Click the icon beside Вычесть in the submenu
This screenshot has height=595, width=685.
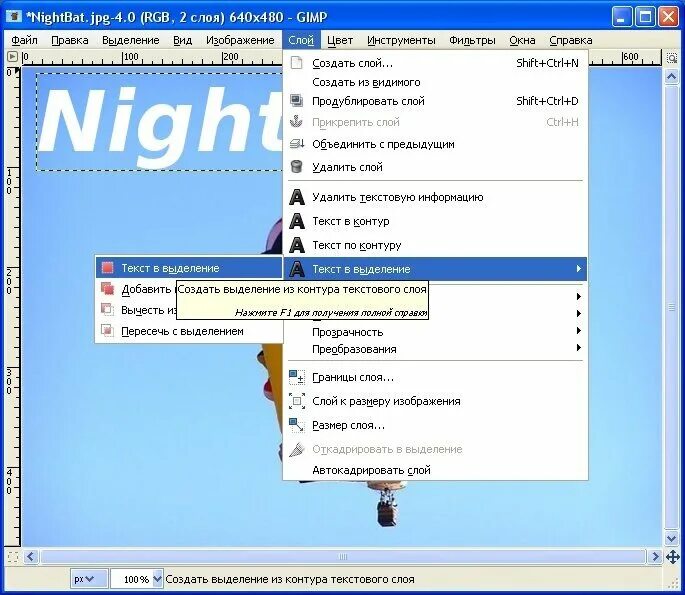[107, 310]
